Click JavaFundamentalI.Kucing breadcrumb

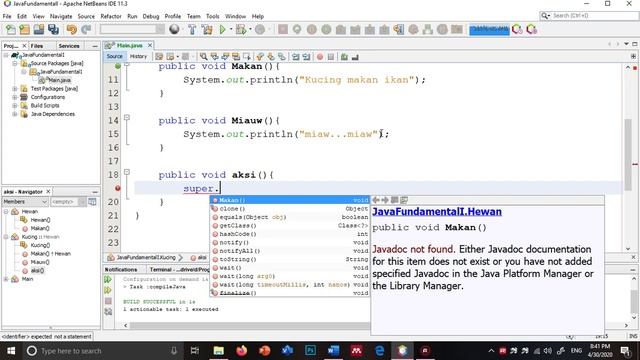pyautogui.click(x=146, y=258)
